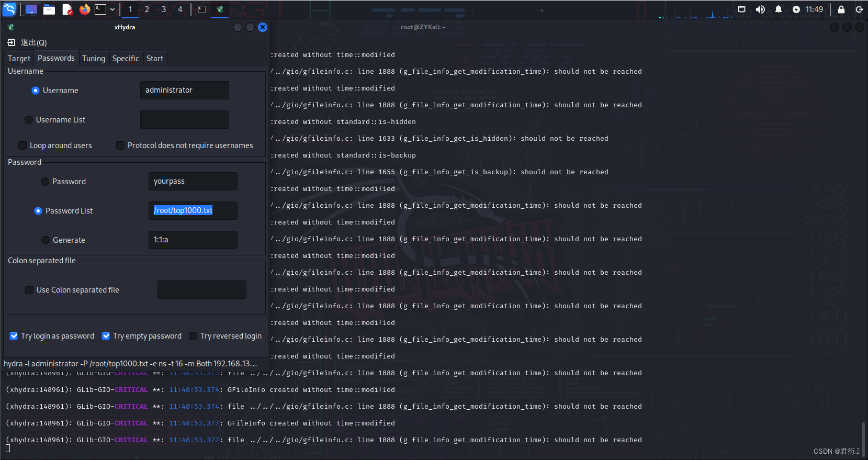
Task: Switch to workspace 1
Action: click(x=130, y=9)
